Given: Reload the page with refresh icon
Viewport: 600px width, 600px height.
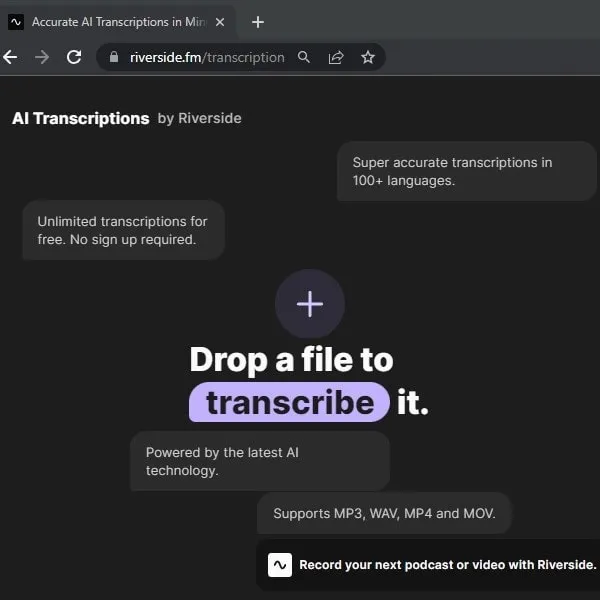Looking at the screenshot, I should tap(74, 57).
